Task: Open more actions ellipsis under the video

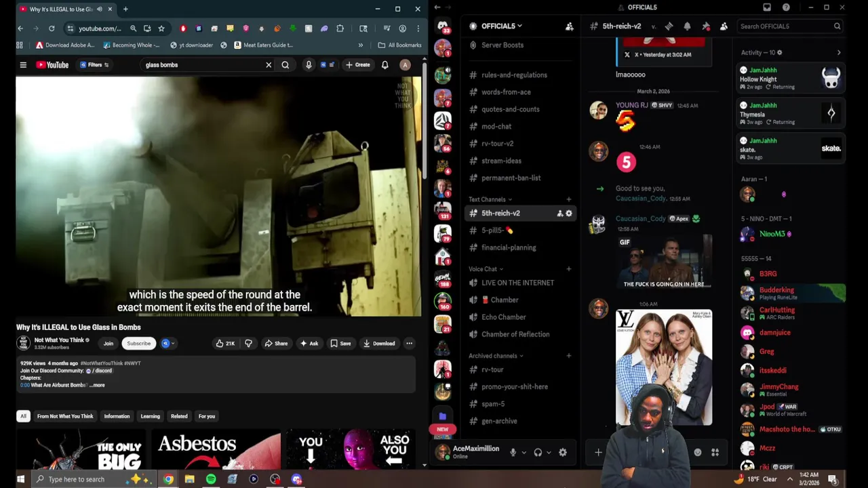Action: (409, 344)
